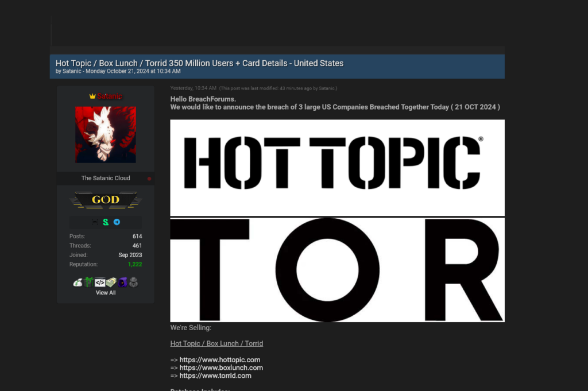Image resolution: width=588 pixels, height=391 pixels.
Task: Click the green gift box award icon
Action: [x=89, y=282]
